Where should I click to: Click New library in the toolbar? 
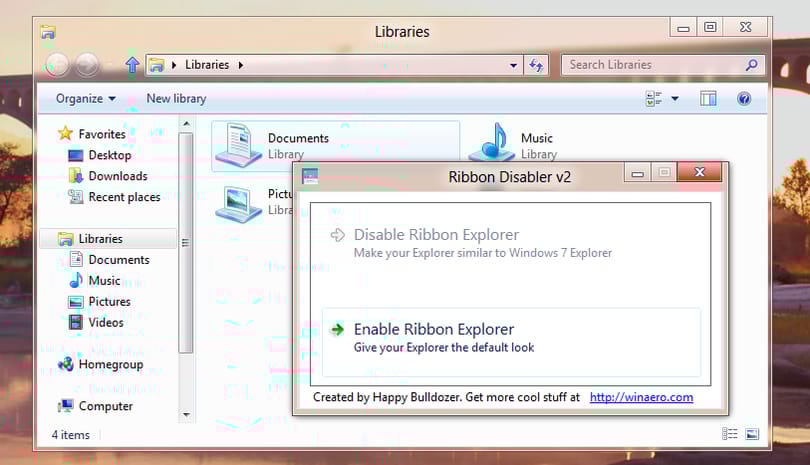[176, 98]
